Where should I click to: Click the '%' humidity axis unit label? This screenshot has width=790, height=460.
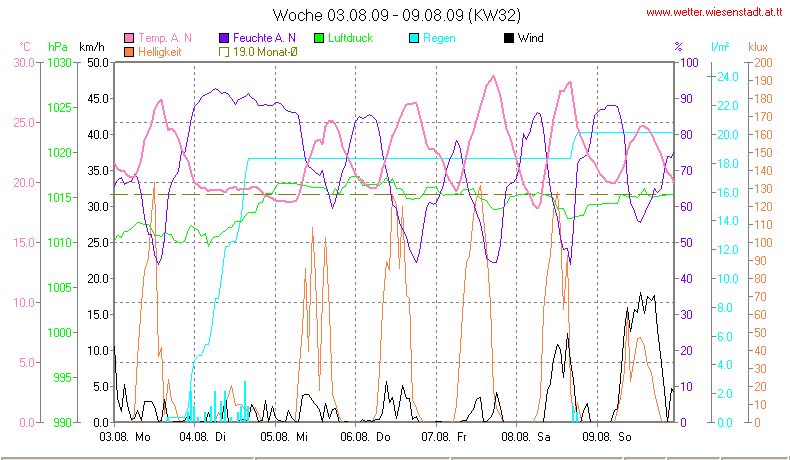point(679,47)
